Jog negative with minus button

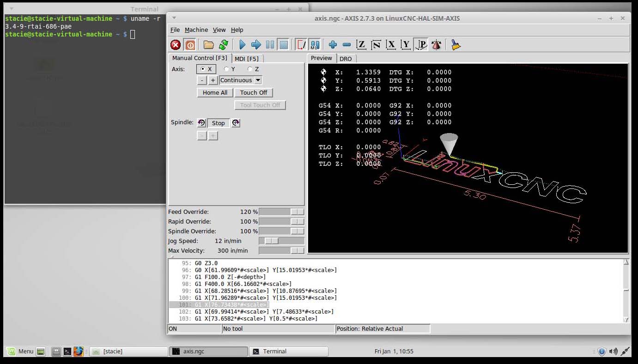click(x=202, y=80)
